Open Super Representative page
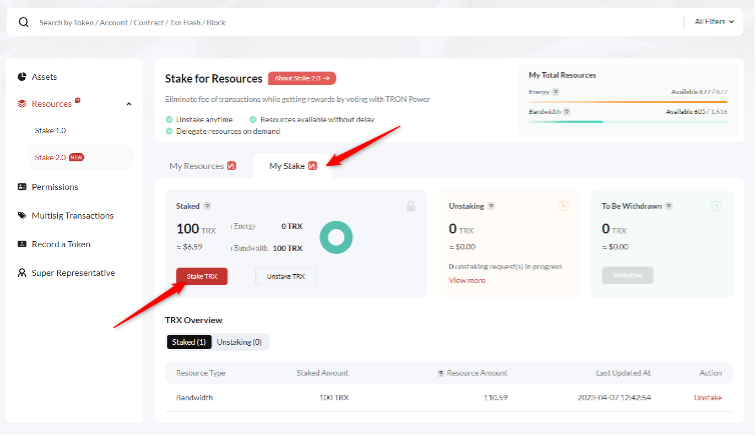Image resolution: width=756 pixels, height=436 pixels. click(72, 273)
